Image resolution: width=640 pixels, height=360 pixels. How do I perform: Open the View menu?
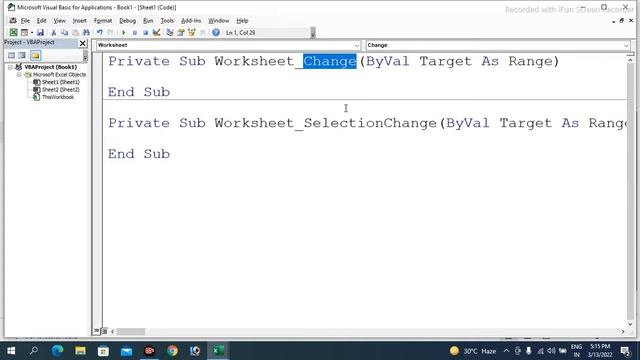[x=60, y=20]
